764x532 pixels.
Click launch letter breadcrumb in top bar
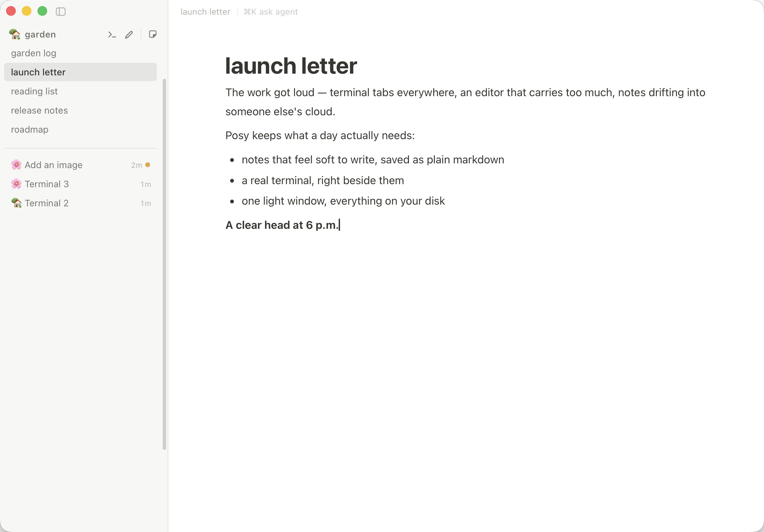tap(205, 12)
